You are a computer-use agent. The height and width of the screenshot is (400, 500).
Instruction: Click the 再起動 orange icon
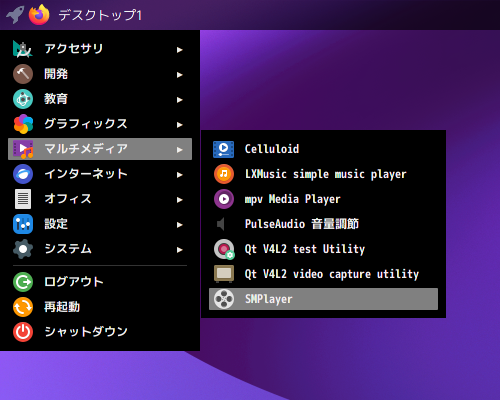click(x=23, y=307)
